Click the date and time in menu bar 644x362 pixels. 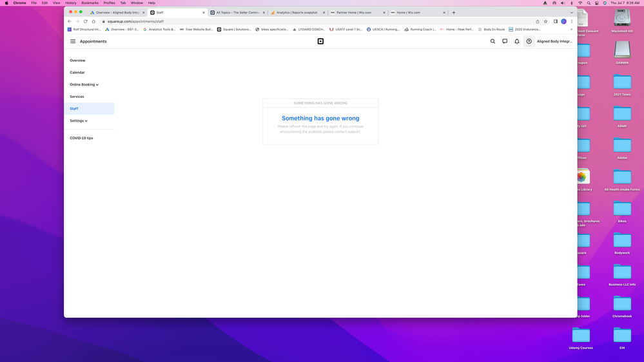624,3
